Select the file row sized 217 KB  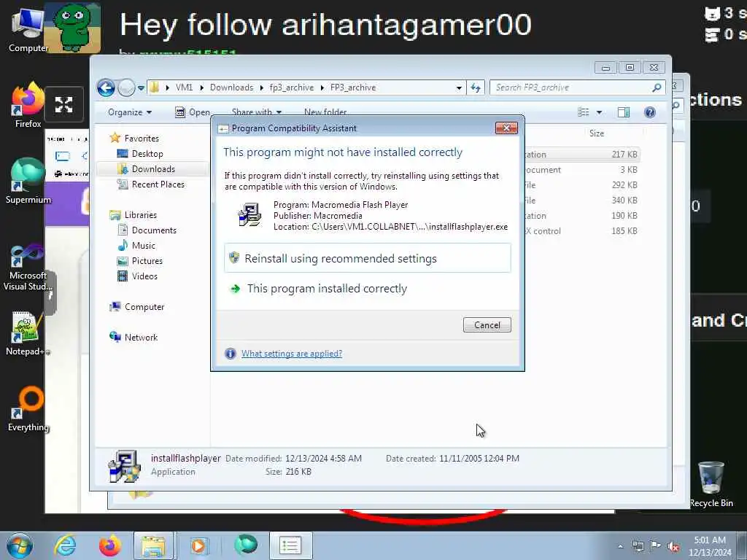tap(581, 155)
